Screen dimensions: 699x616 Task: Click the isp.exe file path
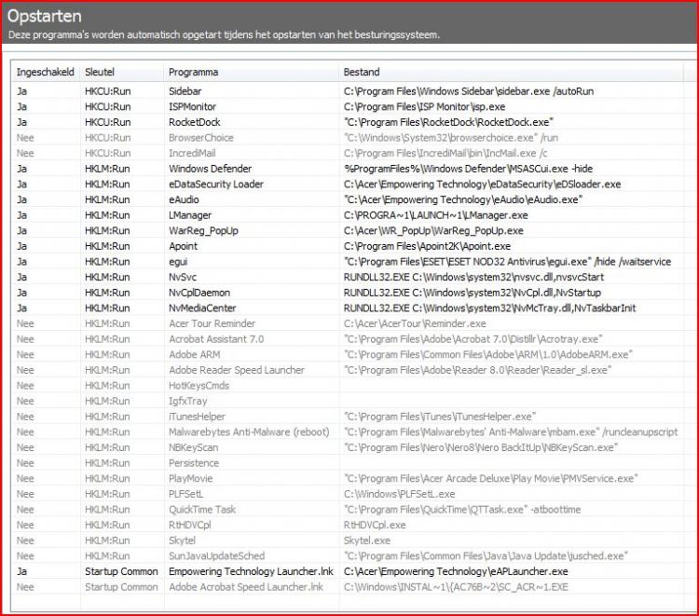point(424,107)
